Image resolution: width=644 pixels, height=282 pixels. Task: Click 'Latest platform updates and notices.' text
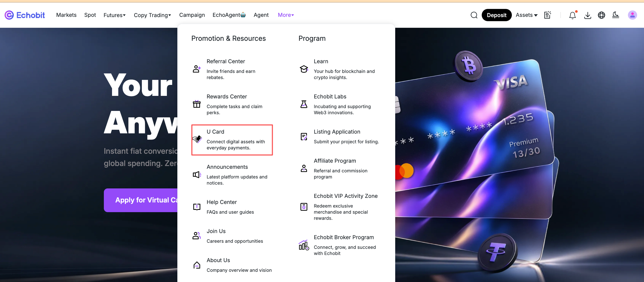[x=237, y=180]
